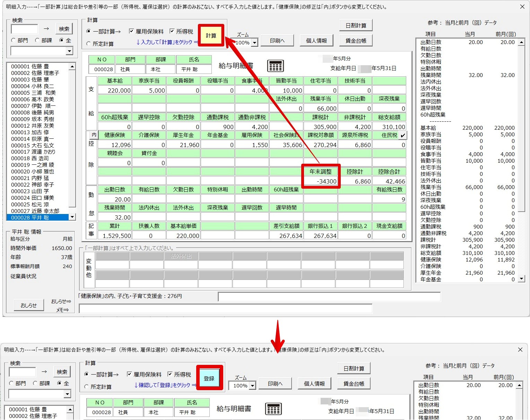Screen dimensions: 530x420
Task: Click the cyan 登録 button
Action: coord(209,378)
